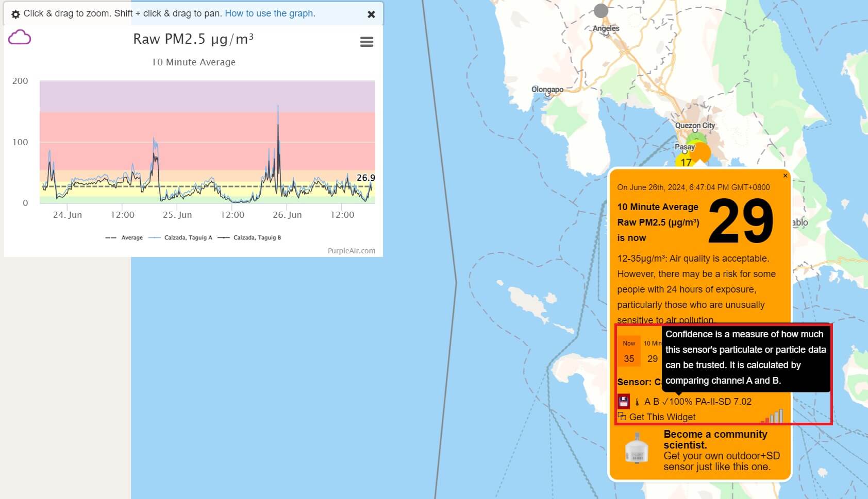Click the purple cloud icon beside the chart title

click(x=20, y=38)
